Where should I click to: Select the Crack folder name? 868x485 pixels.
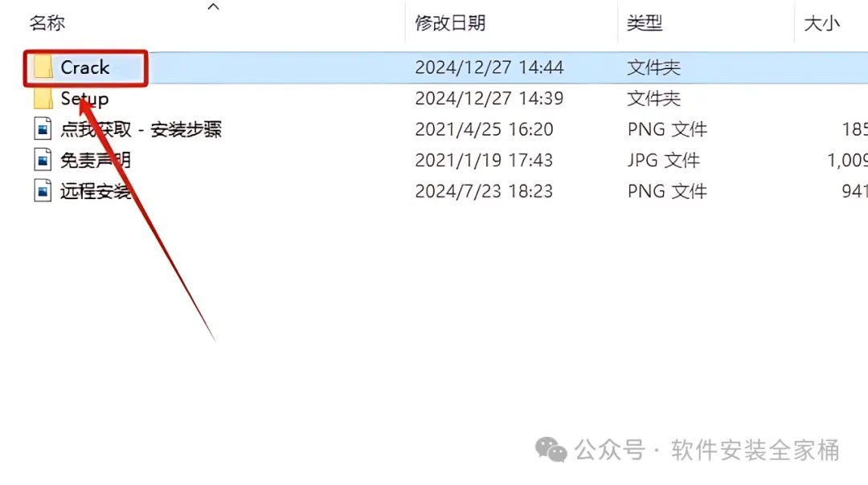[x=84, y=67]
